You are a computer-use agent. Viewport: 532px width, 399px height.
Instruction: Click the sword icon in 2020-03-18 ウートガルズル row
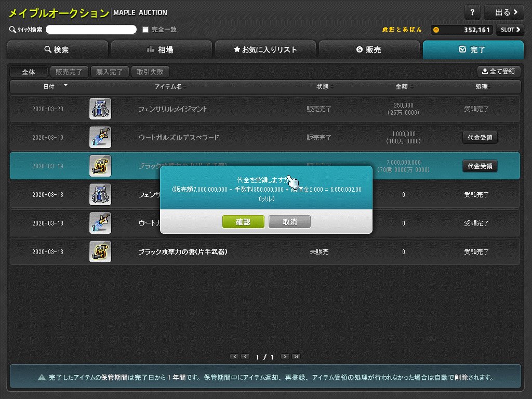tap(100, 223)
